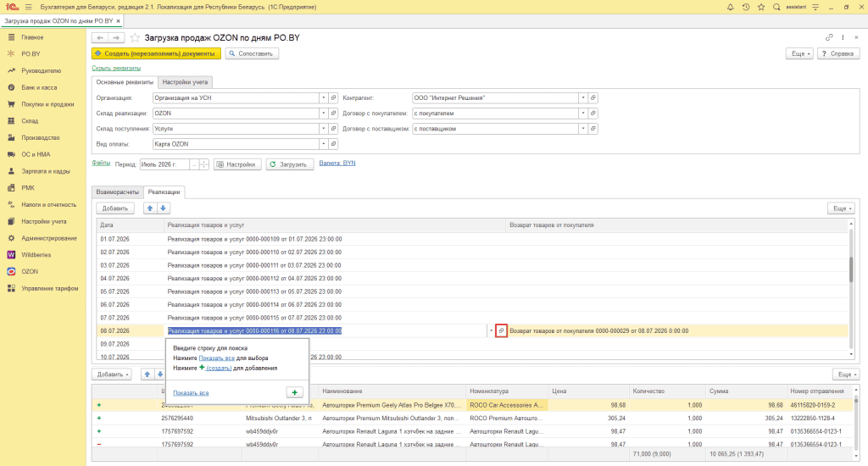
Task: Open the selected Реализация document icon
Action: (x=501, y=331)
